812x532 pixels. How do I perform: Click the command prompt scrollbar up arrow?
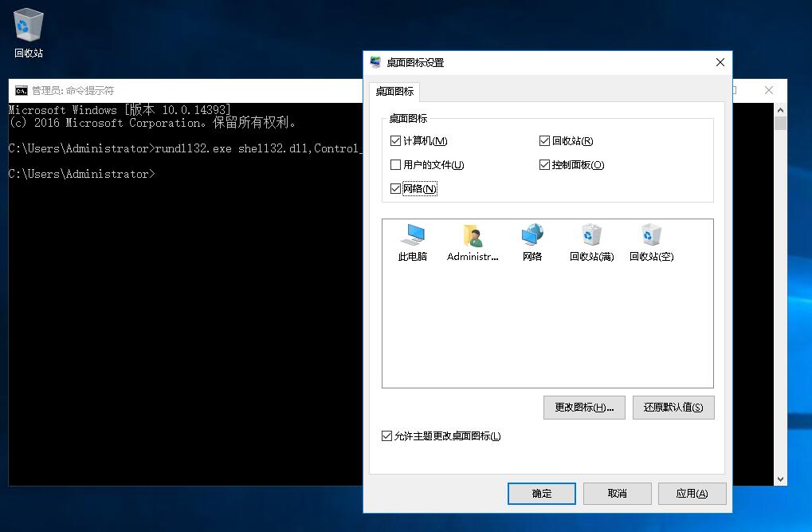tap(780, 110)
